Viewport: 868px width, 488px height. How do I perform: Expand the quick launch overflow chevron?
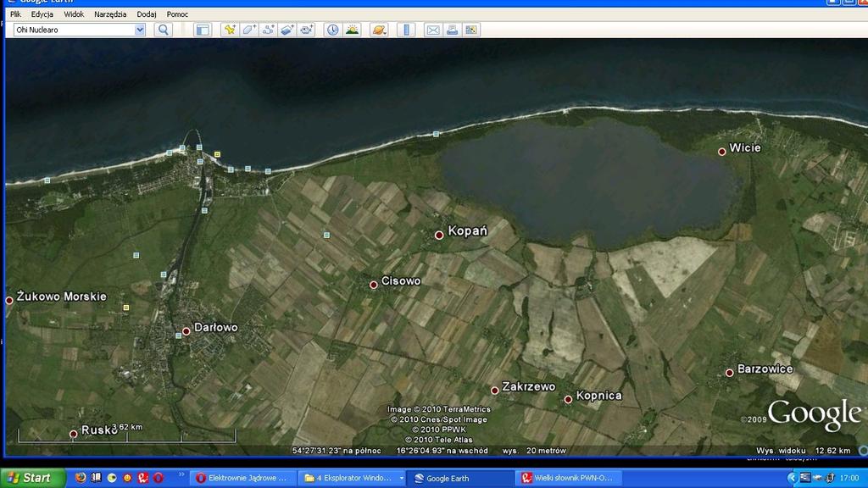click(181, 475)
